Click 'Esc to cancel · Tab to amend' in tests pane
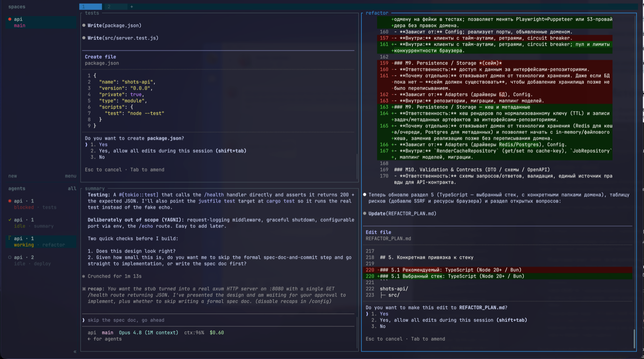The height and width of the screenshot is (359, 644). [124, 170]
